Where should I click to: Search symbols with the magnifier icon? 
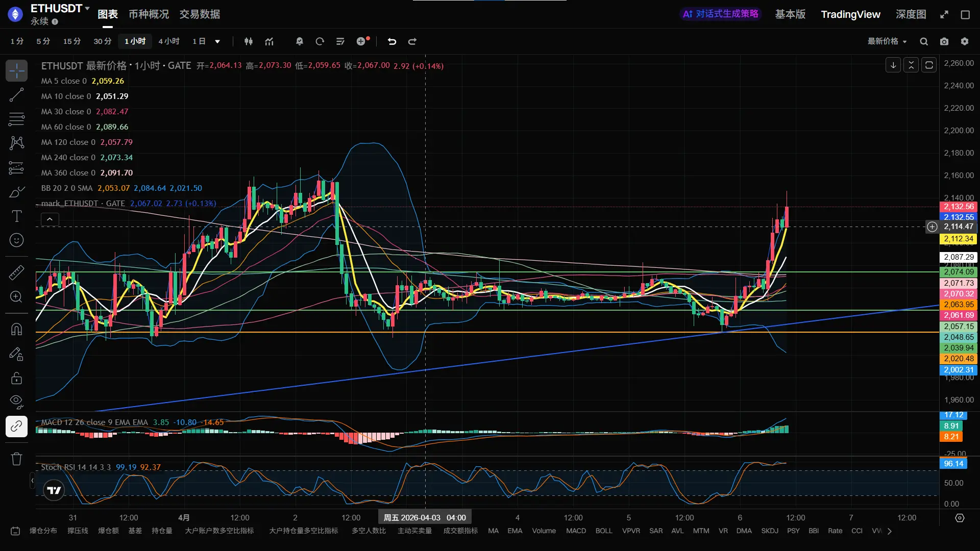click(924, 41)
